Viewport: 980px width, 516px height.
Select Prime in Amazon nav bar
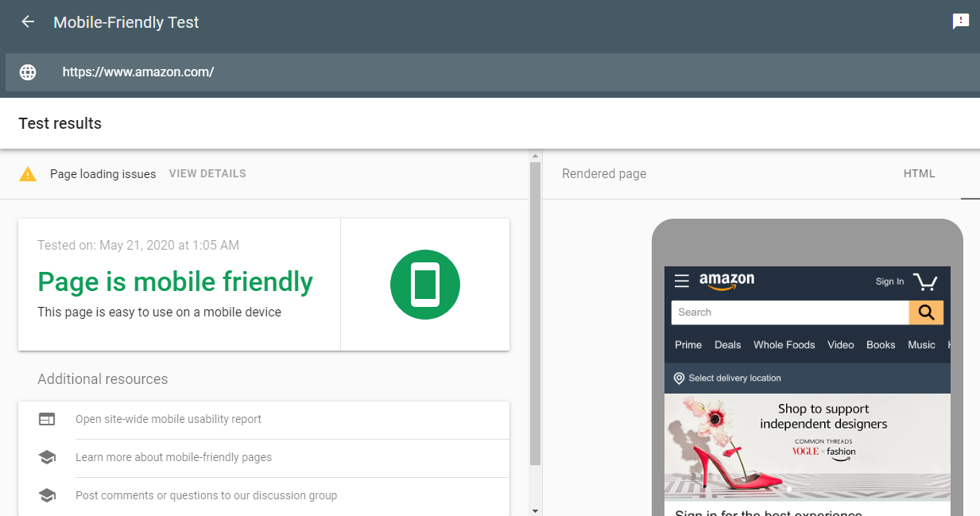688,345
